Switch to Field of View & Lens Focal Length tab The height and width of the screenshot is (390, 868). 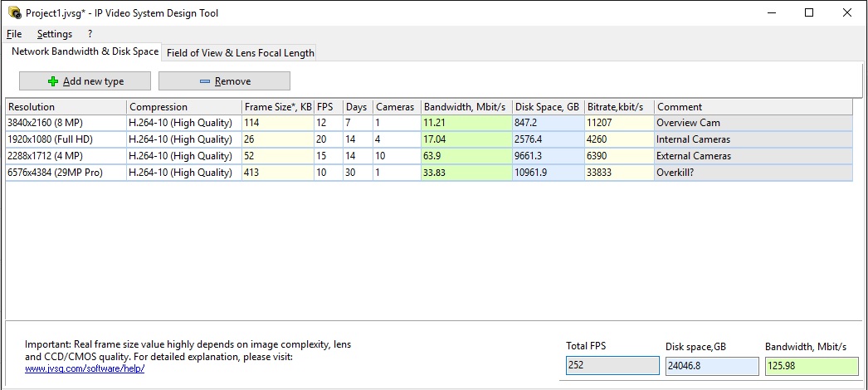240,52
